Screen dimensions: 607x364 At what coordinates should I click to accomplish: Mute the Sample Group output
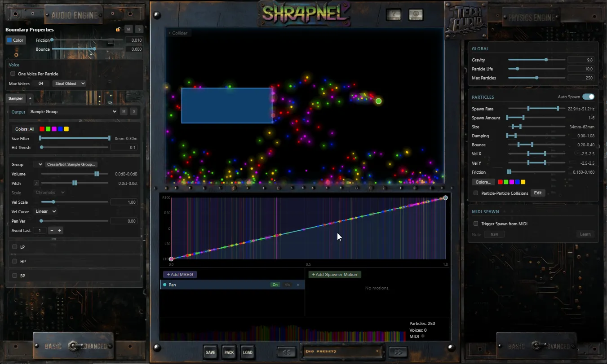124,112
